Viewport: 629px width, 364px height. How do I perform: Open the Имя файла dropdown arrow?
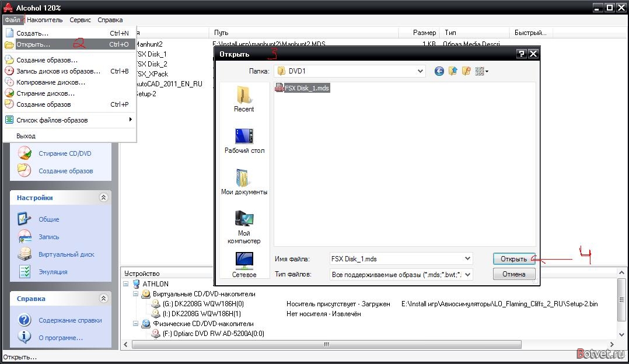click(x=467, y=258)
